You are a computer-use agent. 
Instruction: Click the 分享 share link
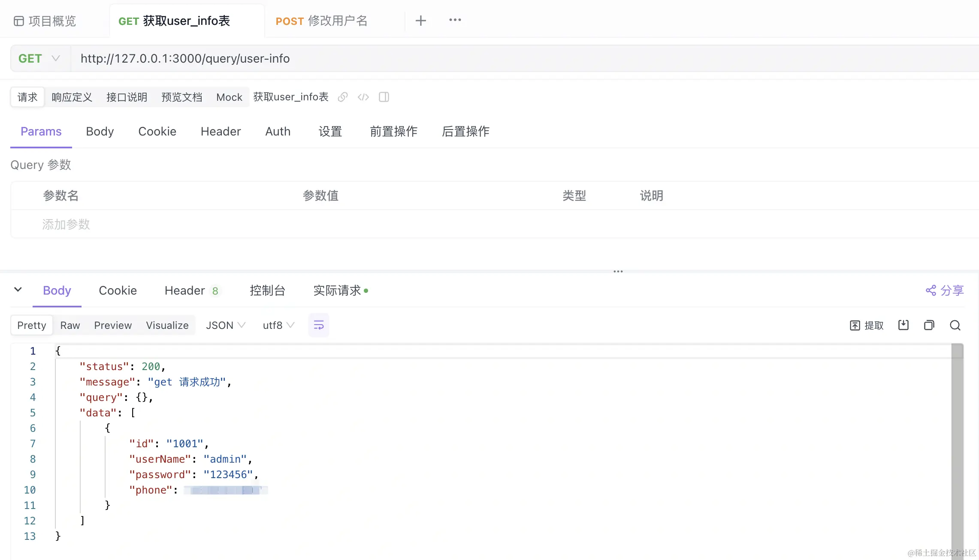pyautogui.click(x=945, y=290)
